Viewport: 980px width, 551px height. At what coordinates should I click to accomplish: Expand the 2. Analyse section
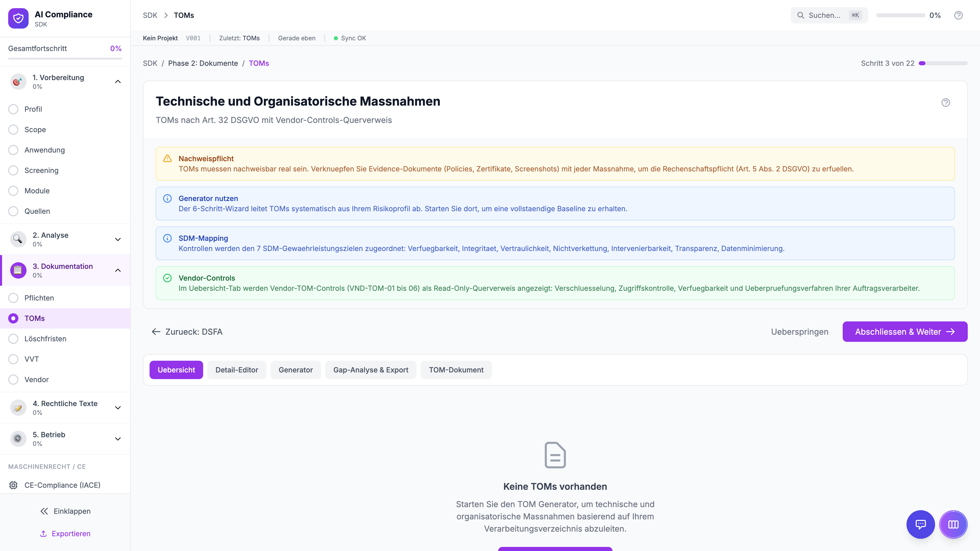click(118, 239)
